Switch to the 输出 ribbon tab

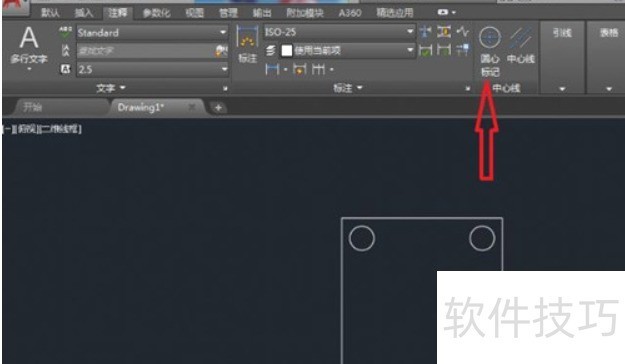click(262, 13)
